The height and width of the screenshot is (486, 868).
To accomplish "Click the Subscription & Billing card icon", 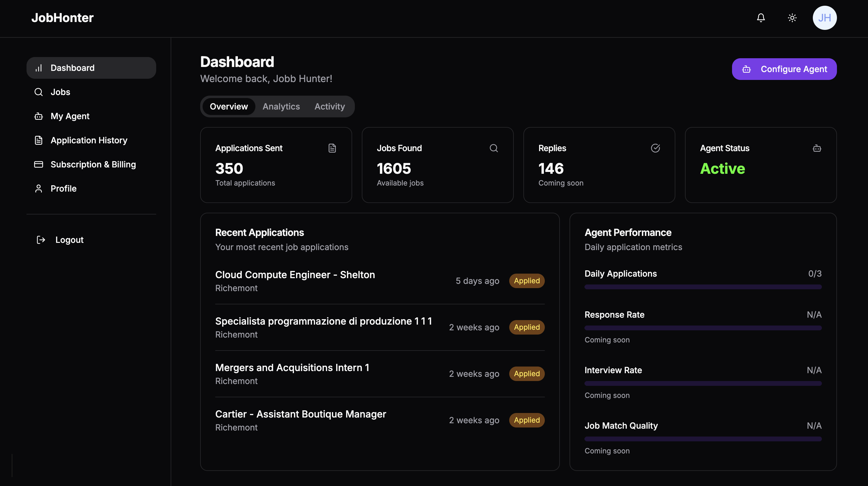I will coord(38,164).
